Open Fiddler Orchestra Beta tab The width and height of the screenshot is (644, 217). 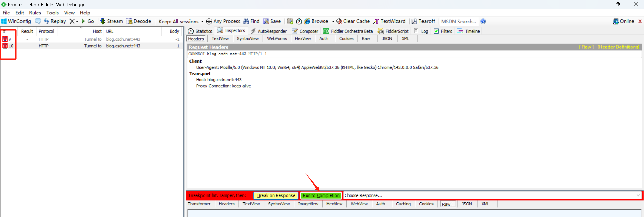[x=348, y=31]
